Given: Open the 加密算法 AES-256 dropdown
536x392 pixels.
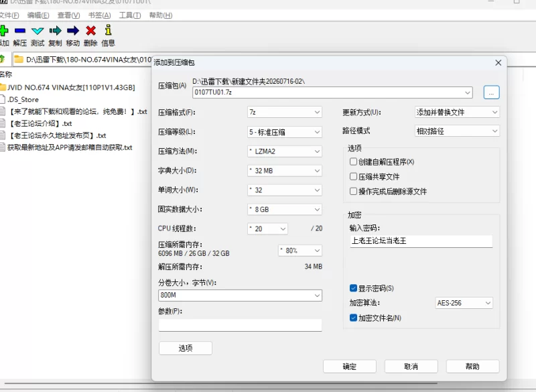Looking at the screenshot, I should [464, 303].
